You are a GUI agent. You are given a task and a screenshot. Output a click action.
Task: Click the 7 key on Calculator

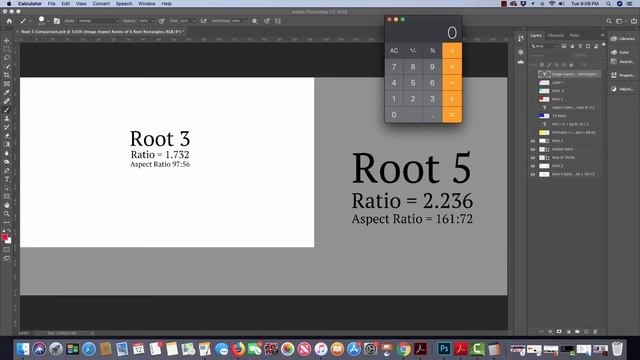394,67
